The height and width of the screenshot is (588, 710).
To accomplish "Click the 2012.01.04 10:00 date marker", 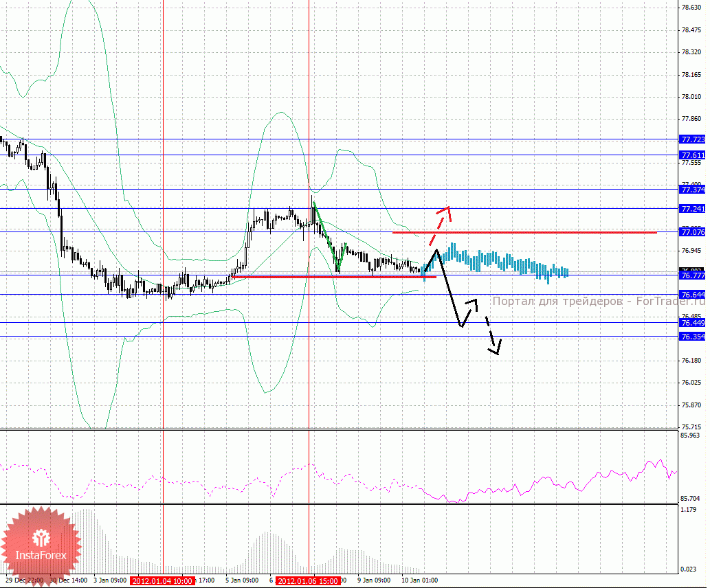I will click(164, 580).
